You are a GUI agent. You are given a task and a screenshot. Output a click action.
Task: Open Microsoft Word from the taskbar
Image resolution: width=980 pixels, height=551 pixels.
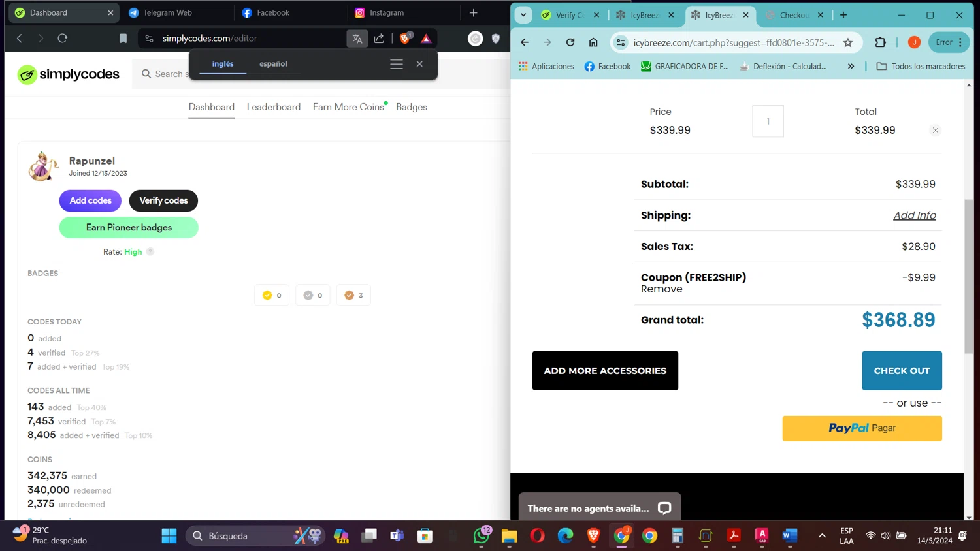click(x=790, y=536)
